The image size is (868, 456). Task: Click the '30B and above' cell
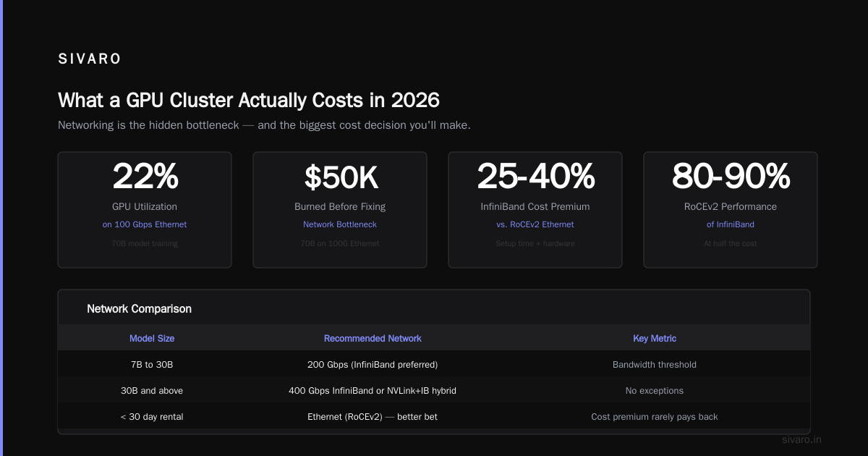pos(152,390)
